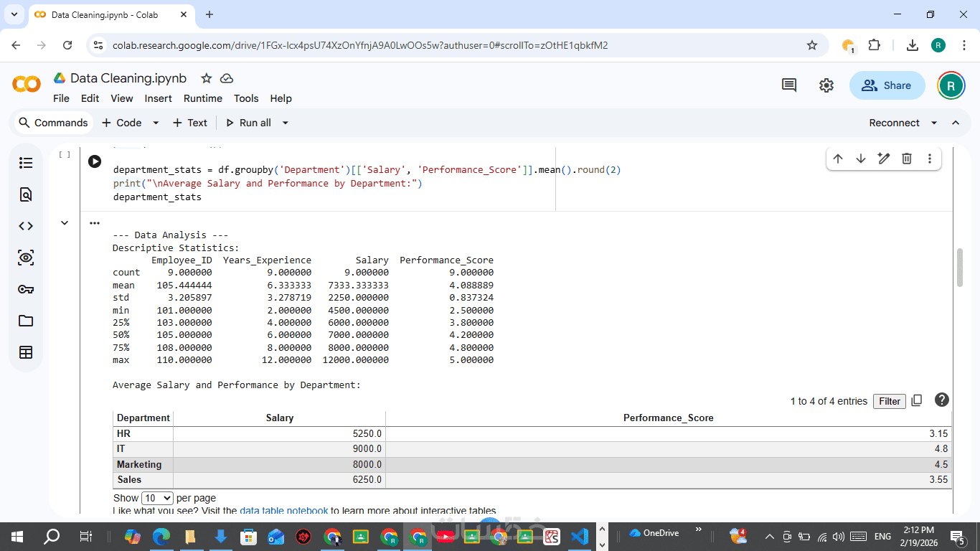Move cell down with arrow icon
The image size is (980, 551).
click(x=861, y=159)
